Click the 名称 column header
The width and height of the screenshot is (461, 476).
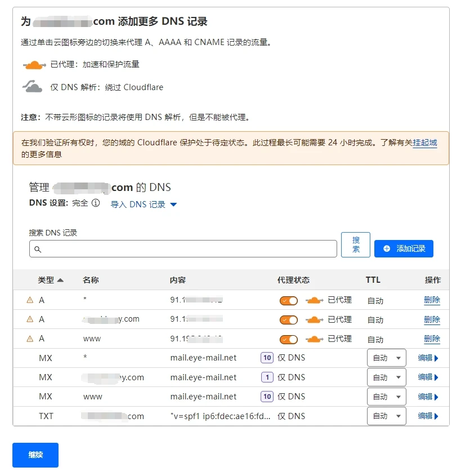(x=91, y=280)
